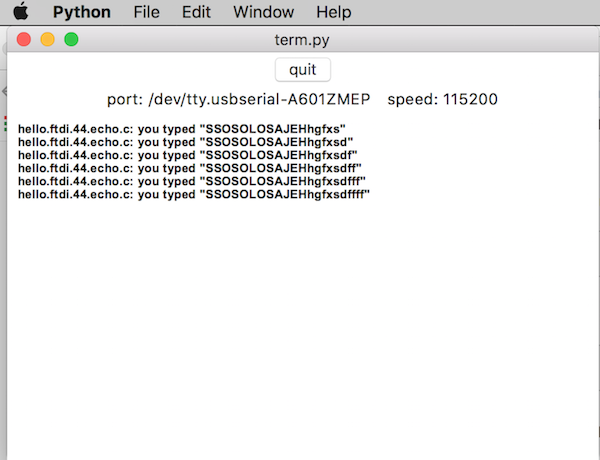Click the output line ending in "hgfxsdfff"
Image resolution: width=600 pixels, height=460 pixels.
192,181
